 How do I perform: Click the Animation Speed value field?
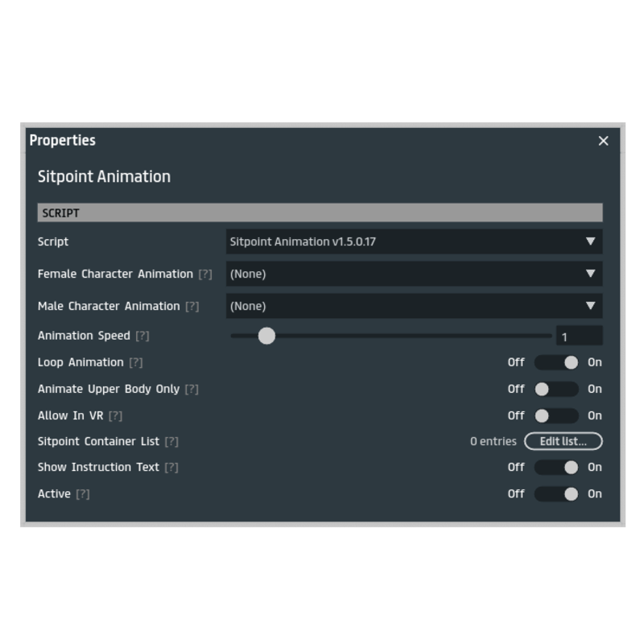(x=579, y=336)
